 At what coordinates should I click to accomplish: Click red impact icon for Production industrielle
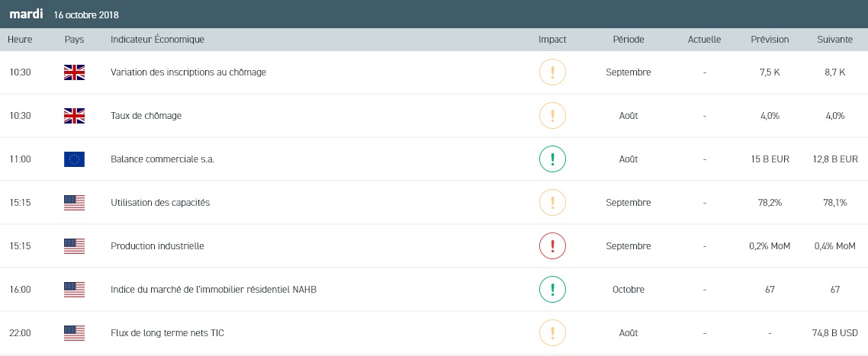[552, 246]
